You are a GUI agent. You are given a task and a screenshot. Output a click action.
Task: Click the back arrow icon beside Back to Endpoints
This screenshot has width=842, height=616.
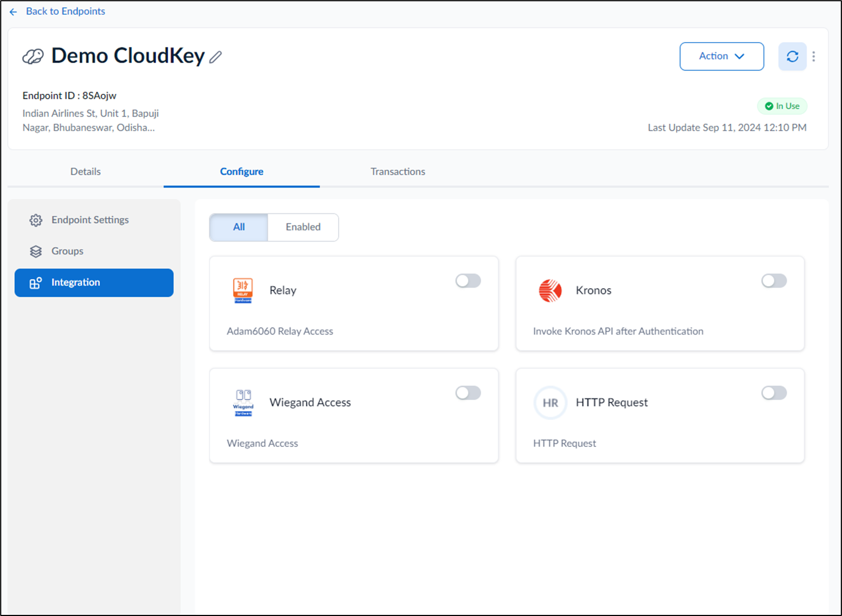[14, 11]
